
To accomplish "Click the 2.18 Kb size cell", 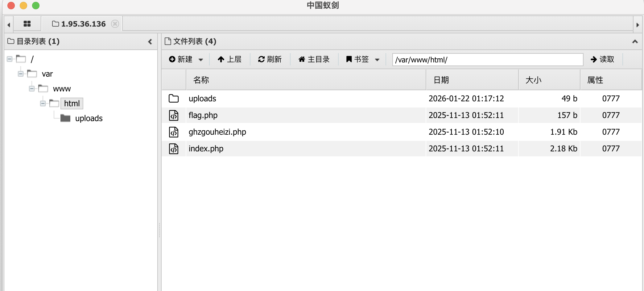I will [564, 149].
